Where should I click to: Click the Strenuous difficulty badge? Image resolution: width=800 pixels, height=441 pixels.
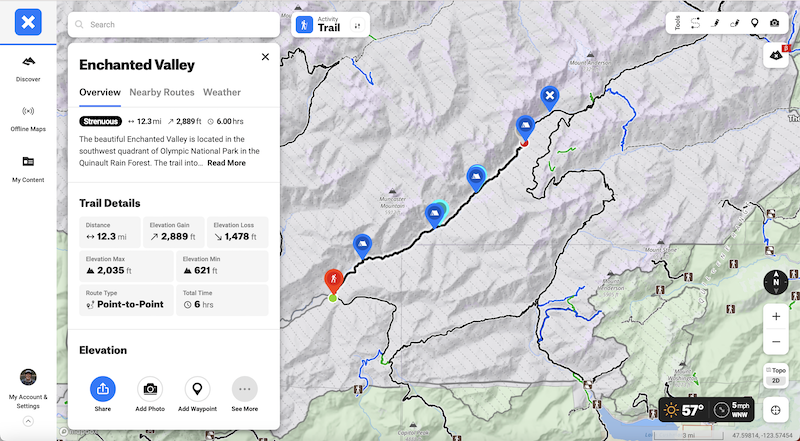click(x=101, y=121)
